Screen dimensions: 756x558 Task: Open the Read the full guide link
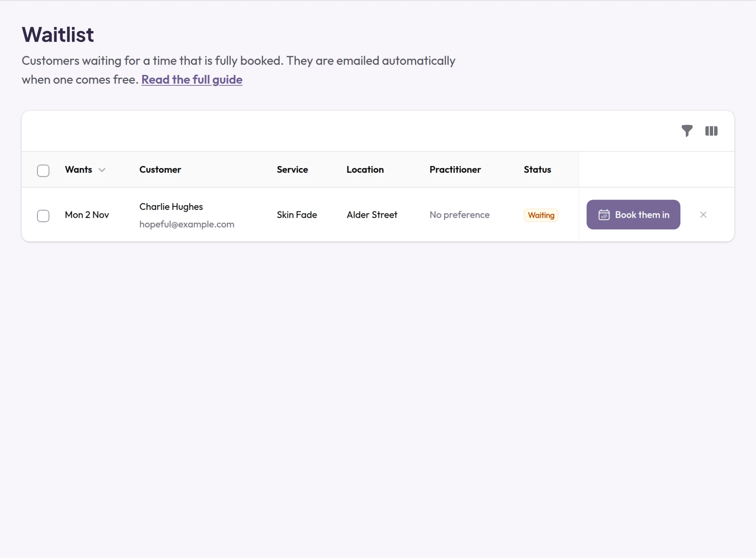(x=192, y=80)
